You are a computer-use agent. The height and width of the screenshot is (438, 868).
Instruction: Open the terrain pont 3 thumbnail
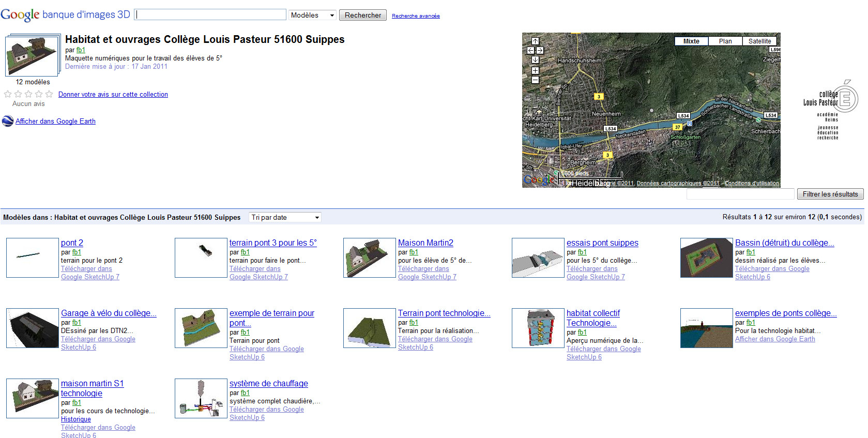(x=201, y=258)
